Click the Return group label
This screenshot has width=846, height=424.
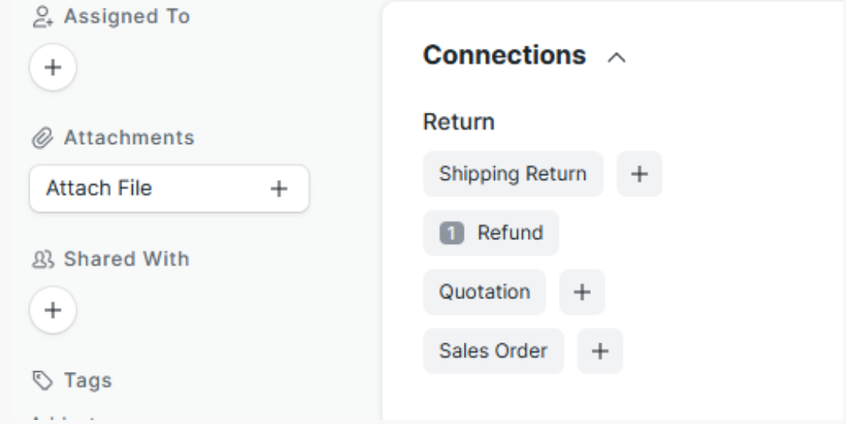(x=458, y=122)
